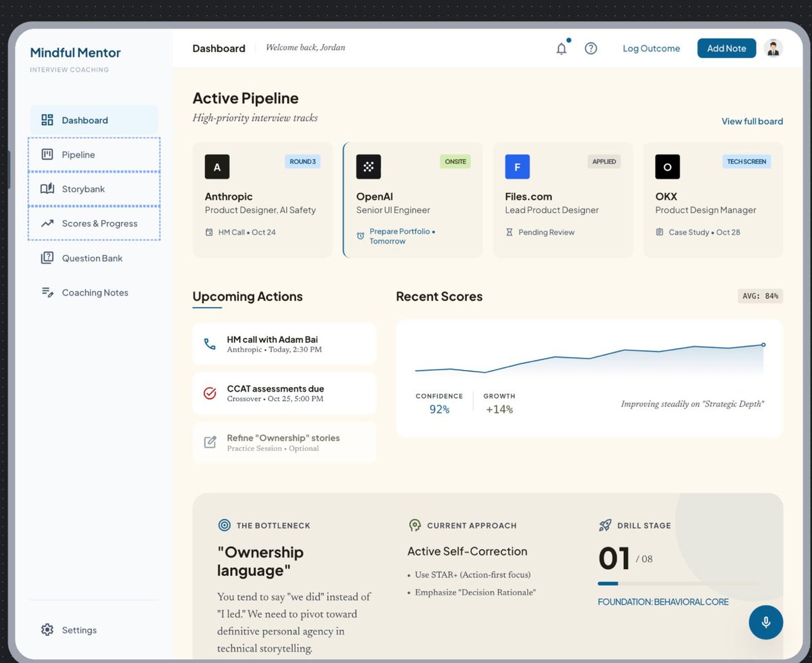
Task: Click calendar icon beside HM Call Oct 24
Action: pyautogui.click(x=209, y=232)
